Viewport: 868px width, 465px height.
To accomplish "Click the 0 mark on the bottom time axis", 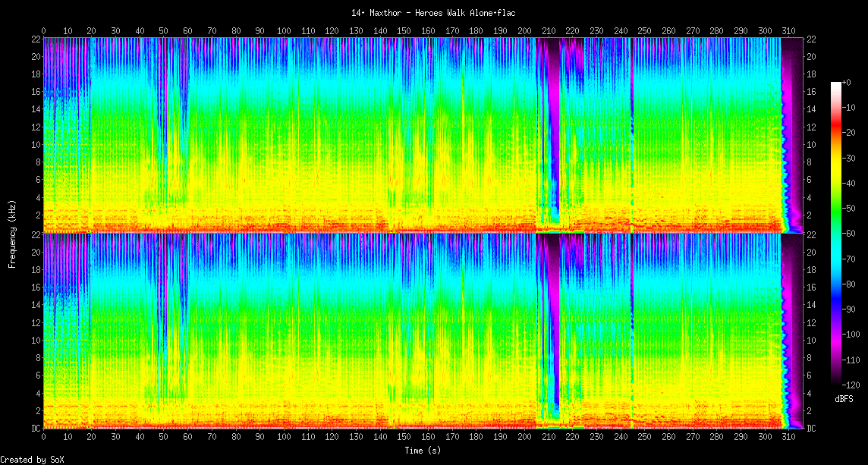I will (44, 438).
